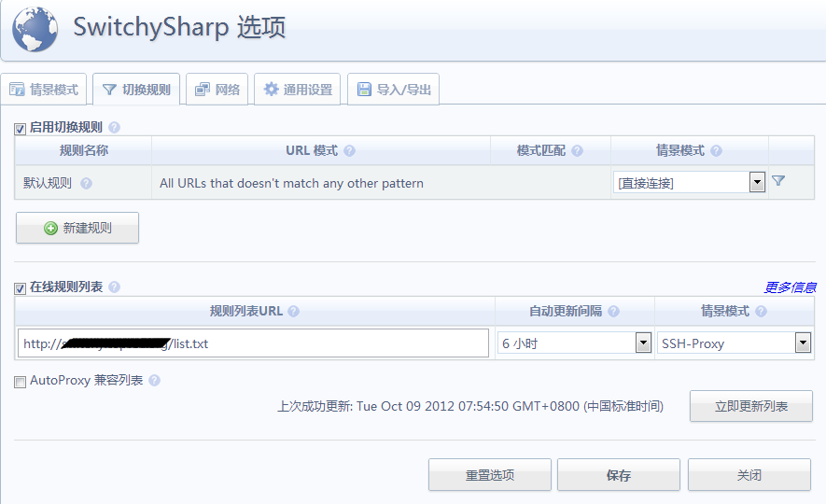This screenshot has width=826, height=504.
Task: Toggle the 启用切换规则 checkbox
Action: [20, 129]
